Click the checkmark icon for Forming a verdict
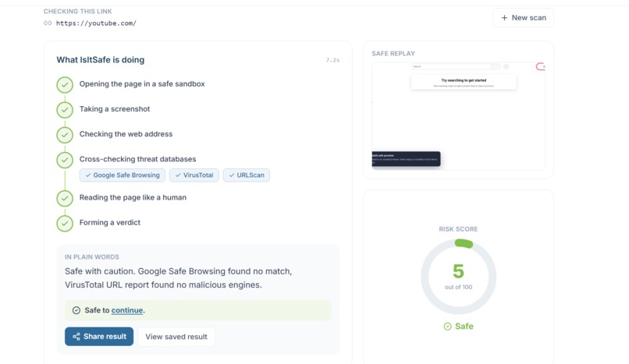This screenshot has width=629, height=364. click(65, 224)
